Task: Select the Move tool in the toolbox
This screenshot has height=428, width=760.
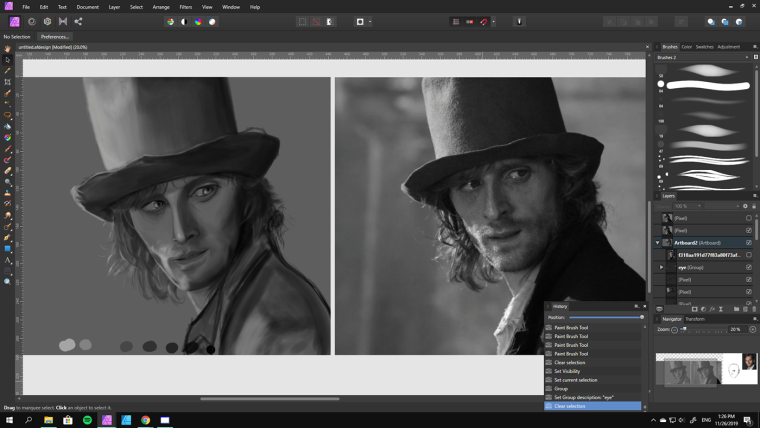Action: 7,60
